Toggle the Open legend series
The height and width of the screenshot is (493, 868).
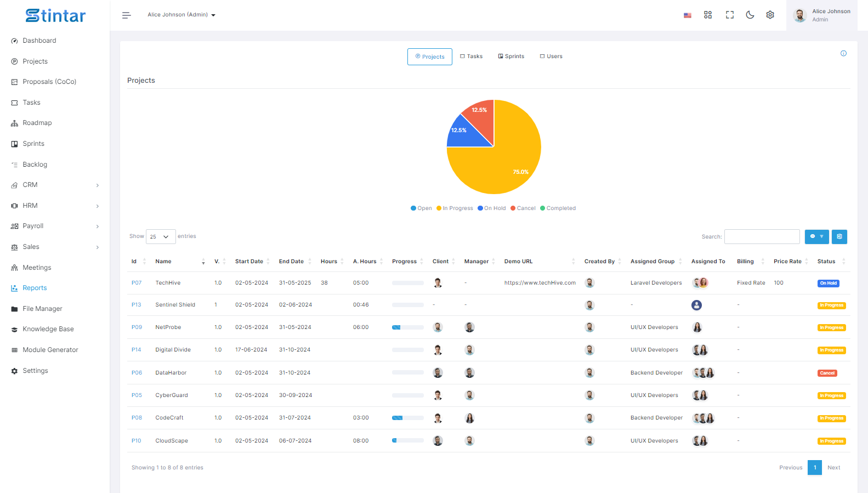pos(421,208)
